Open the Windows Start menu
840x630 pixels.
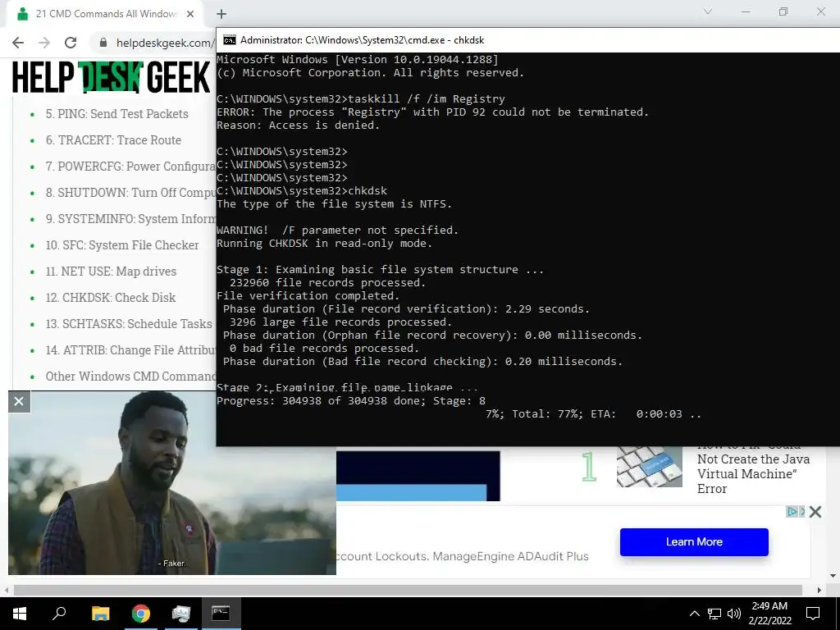click(20, 613)
